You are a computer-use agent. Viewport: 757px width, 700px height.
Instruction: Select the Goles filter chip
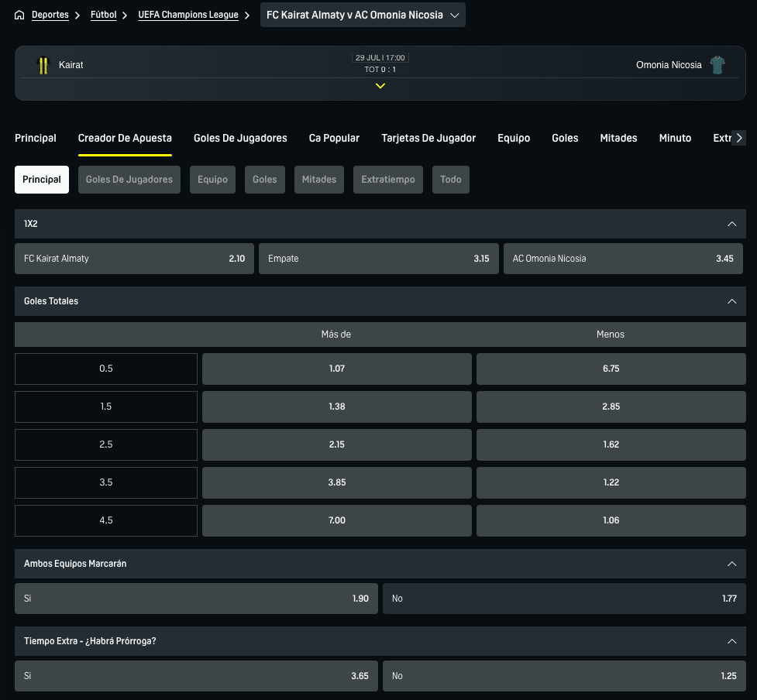pyautogui.click(x=264, y=180)
